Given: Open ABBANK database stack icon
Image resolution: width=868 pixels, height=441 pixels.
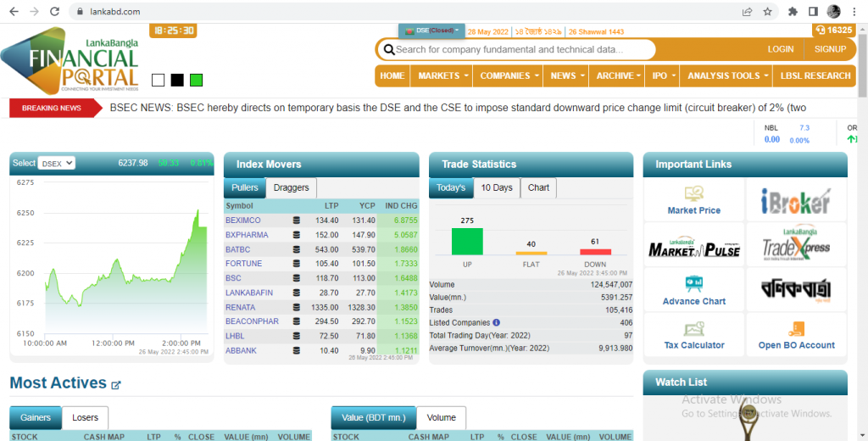Looking at the screenshot, I should tap(296, 351).
